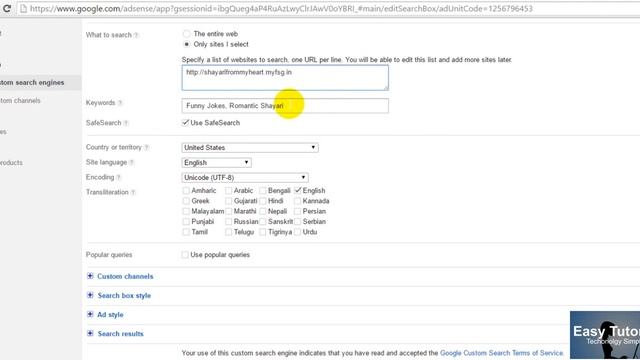This screenshot has width=640, height=360.
Task: Open help icon next to Country or territory
Action: point(147,147)
